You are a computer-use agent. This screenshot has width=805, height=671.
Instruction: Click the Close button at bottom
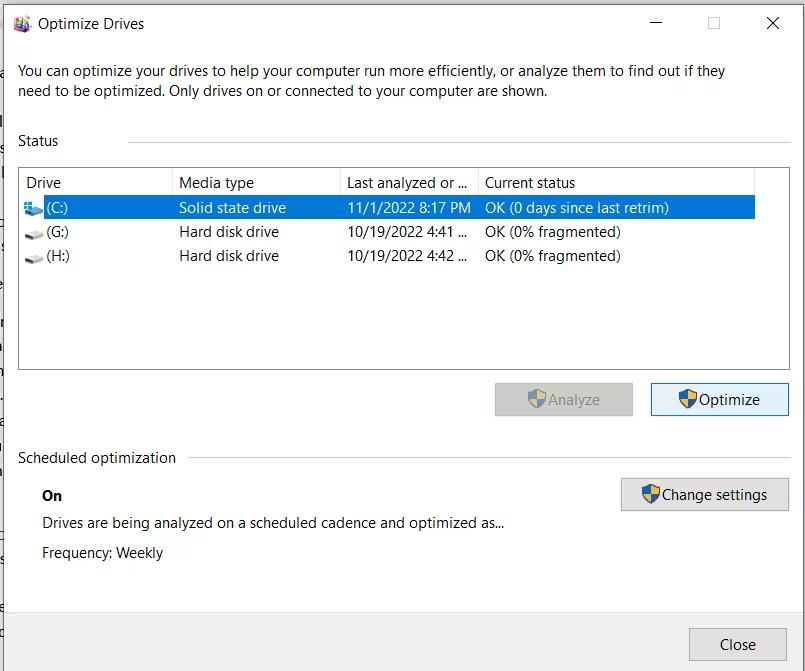737,644
